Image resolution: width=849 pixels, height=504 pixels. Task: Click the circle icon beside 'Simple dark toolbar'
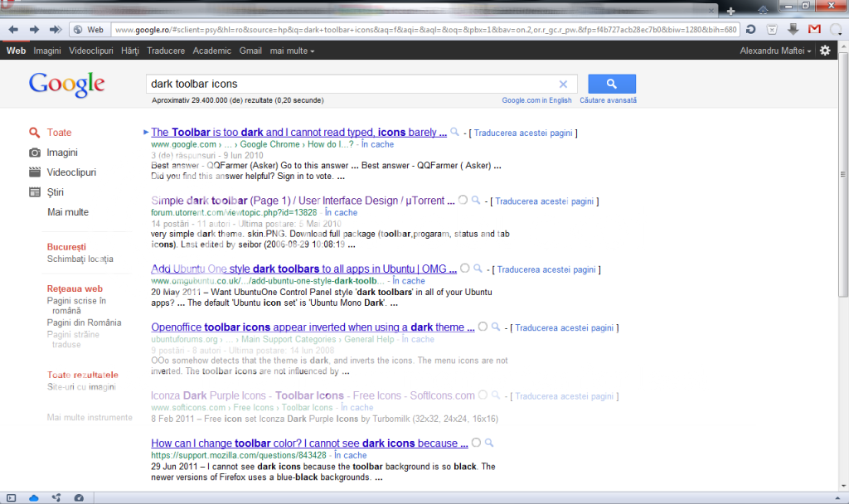tap(463, 200)
